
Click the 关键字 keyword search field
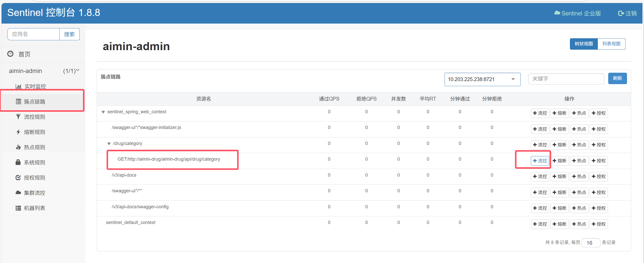(x=566, y=79)
